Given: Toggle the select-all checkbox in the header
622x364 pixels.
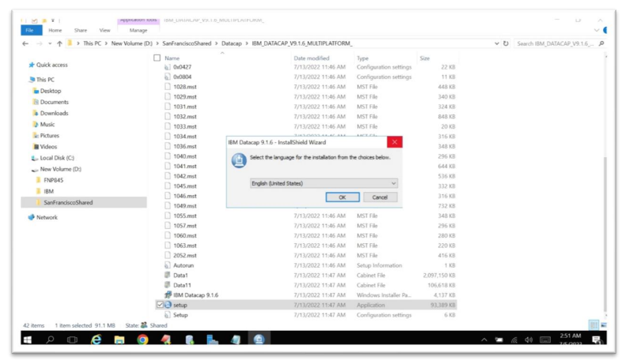Looking at the screenshot, I should point(157,58).
